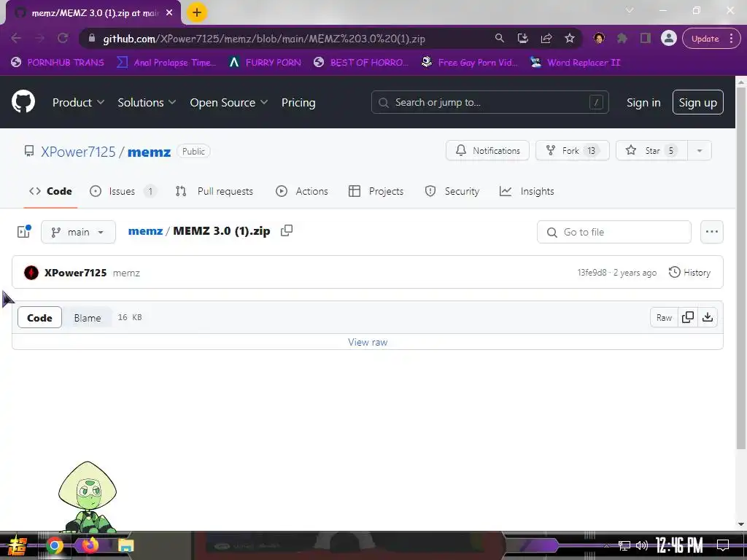Expand the Solutions menu
This screenshot has width=747, height=560.
147,102
